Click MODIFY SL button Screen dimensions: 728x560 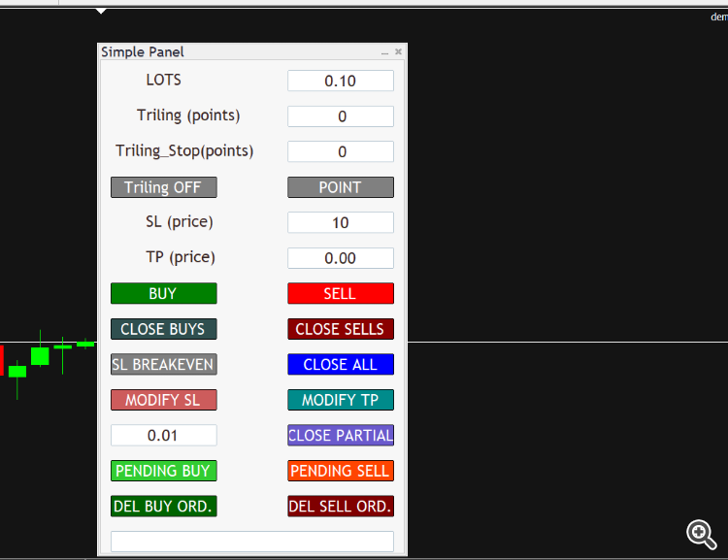coord(163,400)
